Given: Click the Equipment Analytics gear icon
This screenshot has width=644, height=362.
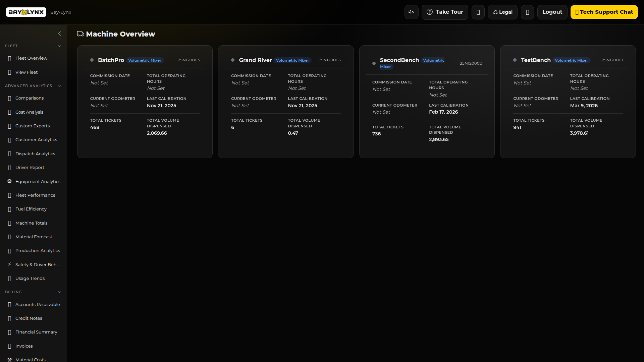Looking at the screenshot, I should pos(9,181).
